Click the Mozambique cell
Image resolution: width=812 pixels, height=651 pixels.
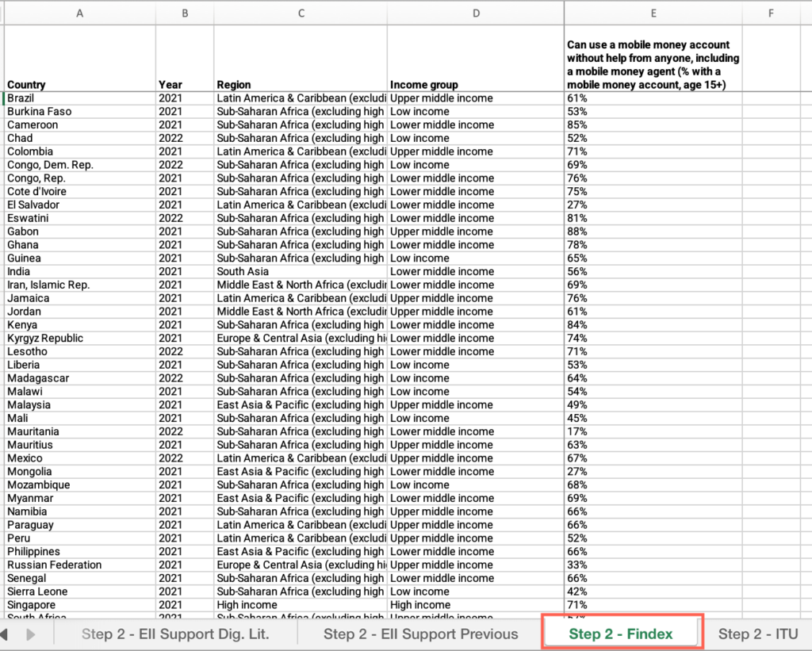click(x=80, y=484)
